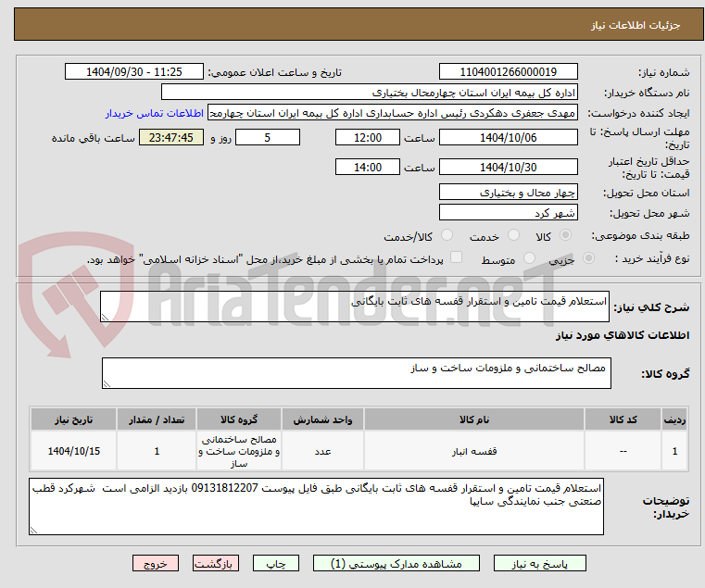Click the تاریخ نیاز column header

tap(74, 419)
